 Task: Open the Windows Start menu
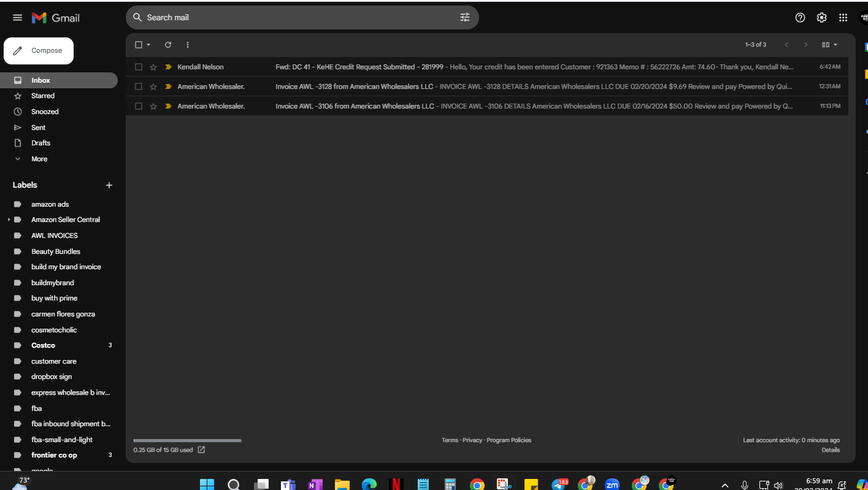pyautogui.click(x=207, y=484)
